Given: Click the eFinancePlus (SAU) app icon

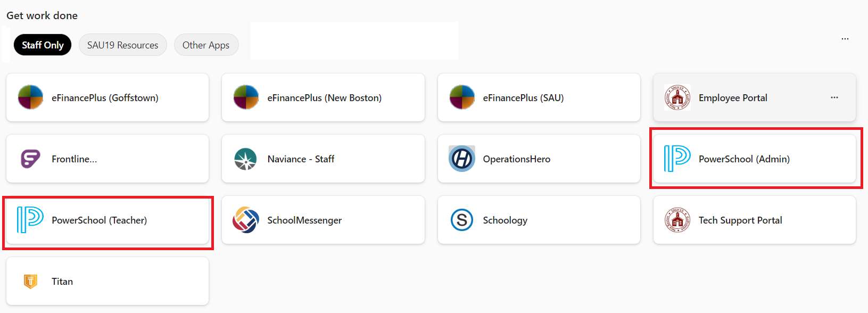Looking at the screenshot, I should (x=462, y=97).
